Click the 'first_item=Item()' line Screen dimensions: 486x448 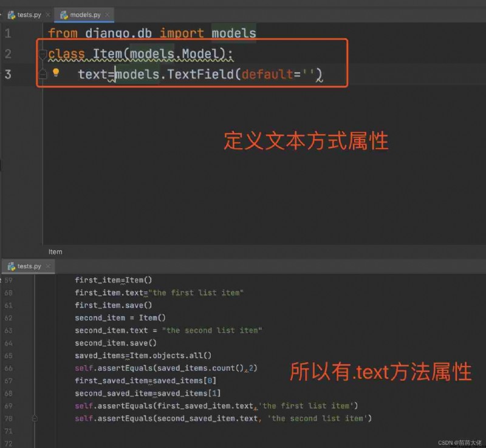(114, 280)
